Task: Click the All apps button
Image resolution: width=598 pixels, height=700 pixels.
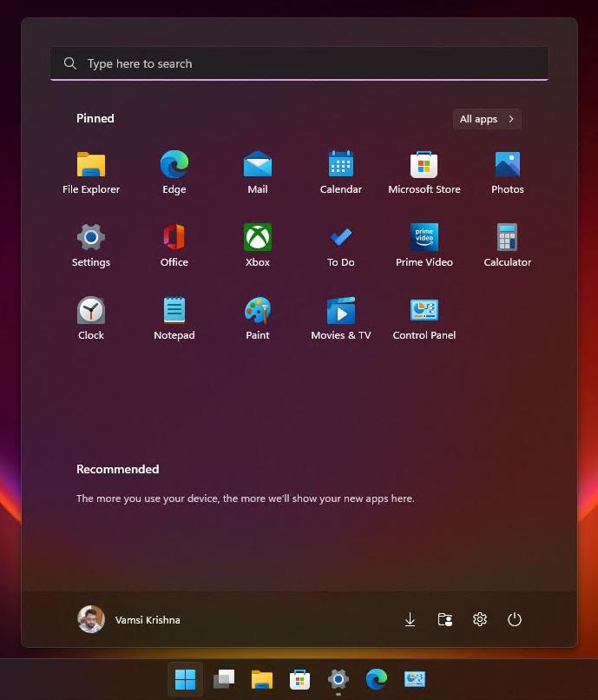Action: [487, 119]
